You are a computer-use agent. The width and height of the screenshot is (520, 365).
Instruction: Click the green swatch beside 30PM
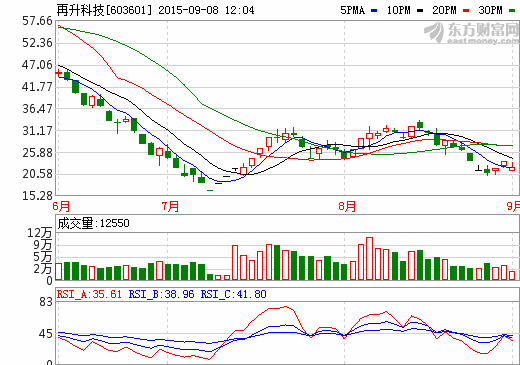(512, 11)
